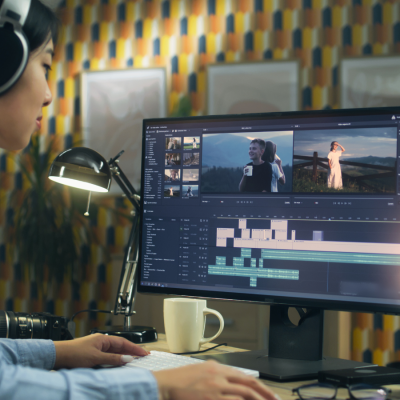
Task: Click the playhead marker on the timeline ruler
Action: [329, 219]
